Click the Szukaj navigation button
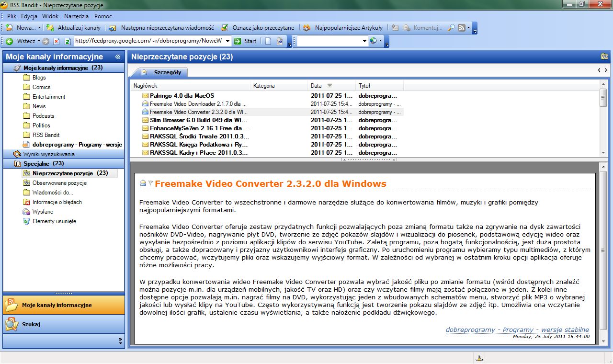Image resolution: width=613 pixels, height=364 pixels. pyautogui.click(x=64, y=324)
